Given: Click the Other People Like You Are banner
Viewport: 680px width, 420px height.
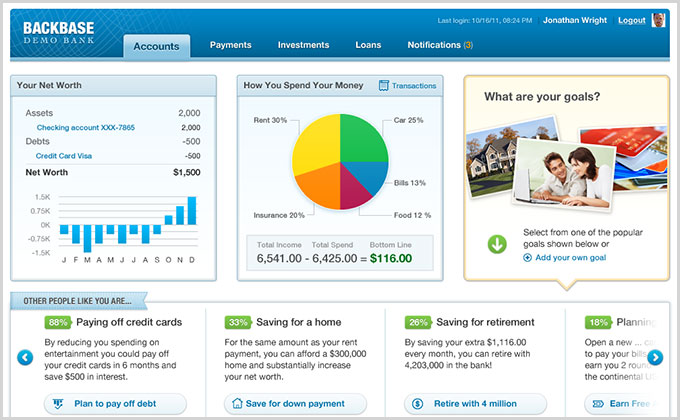Looking at the screenshot, I should point(78,301).
